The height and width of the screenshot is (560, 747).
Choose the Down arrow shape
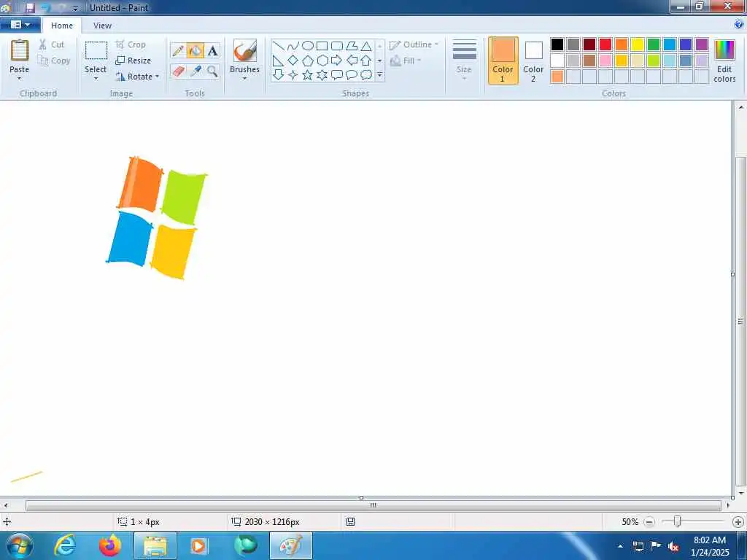click(x=279, y=75)
